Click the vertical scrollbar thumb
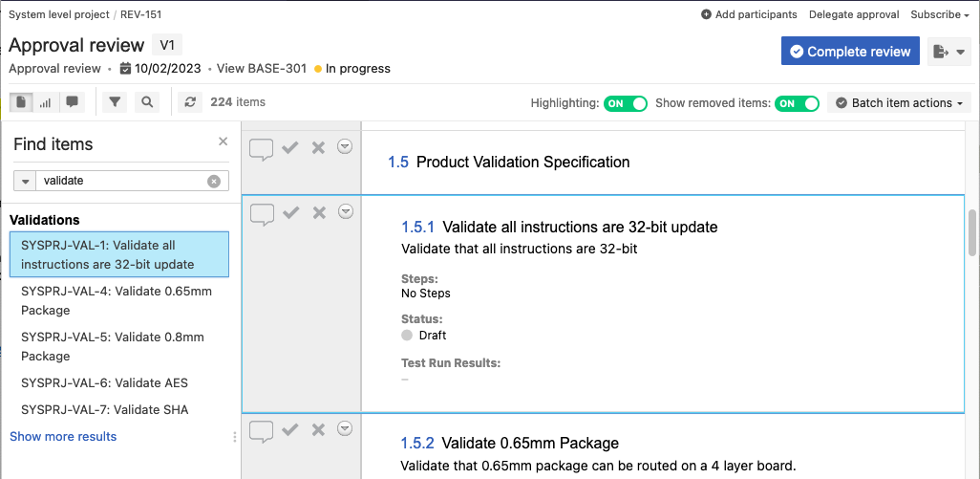This screenshot has width=980, height=479. coord(971,232)
